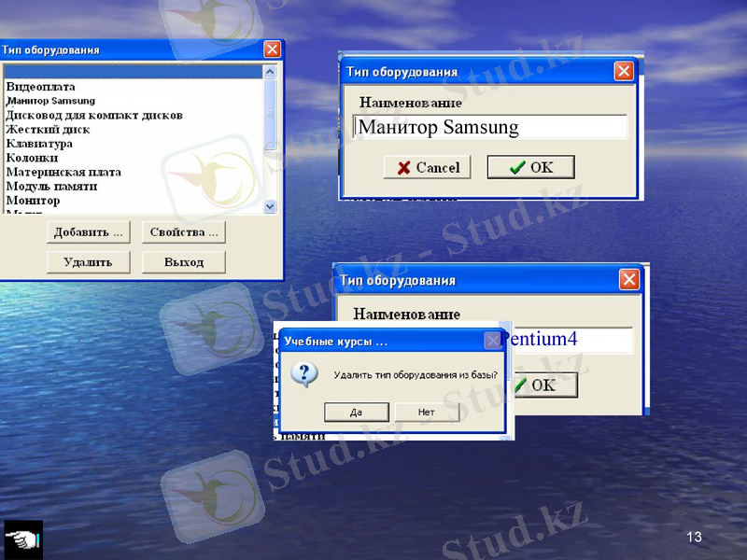Viewport: 747px width, 560px height.
Task: Click the question mark icon in the delete confirmation
Action: pyautogui.click(x=304, y=375)
